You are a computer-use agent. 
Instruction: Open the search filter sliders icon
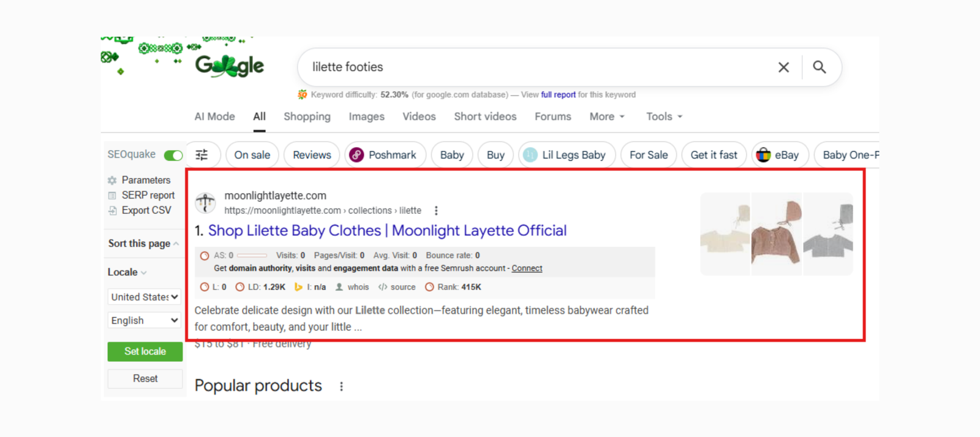pyautogui.click(x=202, y=155)
